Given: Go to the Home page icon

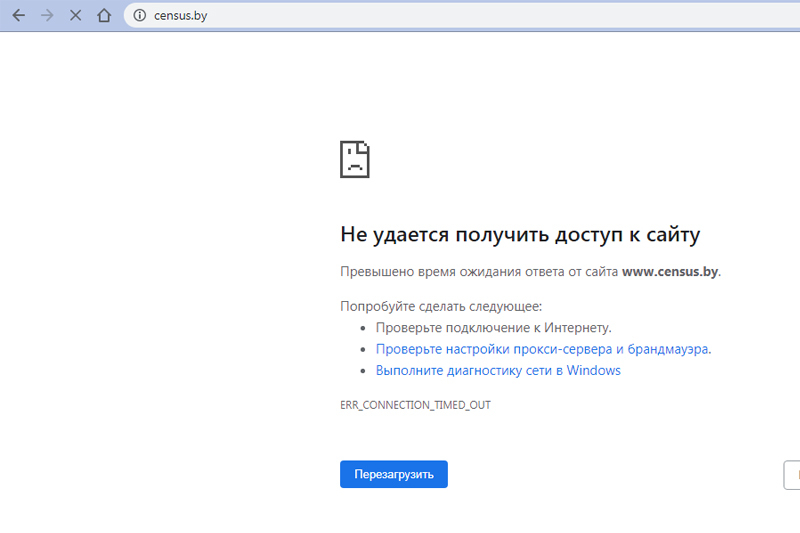Looking at the screenshot, I should pyautogui.click(x=104, y=16).
